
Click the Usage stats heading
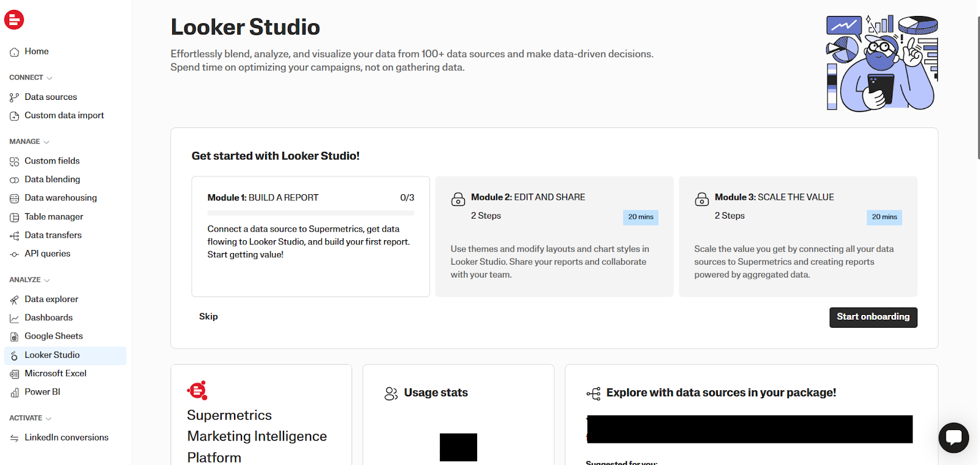click(x=435, y=393)
